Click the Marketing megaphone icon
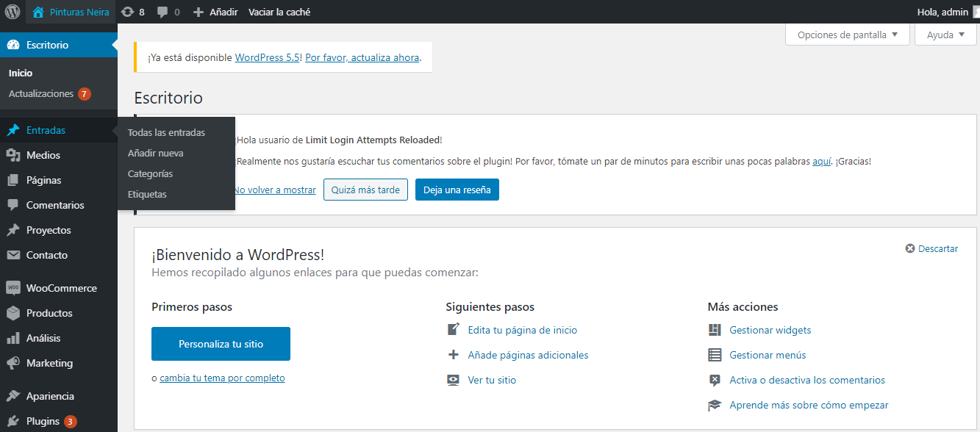 pos(13,363)
